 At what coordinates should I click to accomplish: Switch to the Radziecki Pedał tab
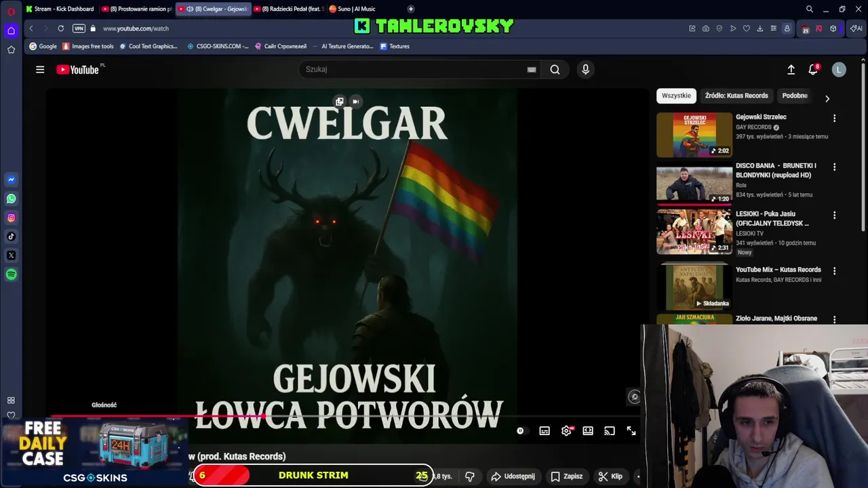(289, 9)
